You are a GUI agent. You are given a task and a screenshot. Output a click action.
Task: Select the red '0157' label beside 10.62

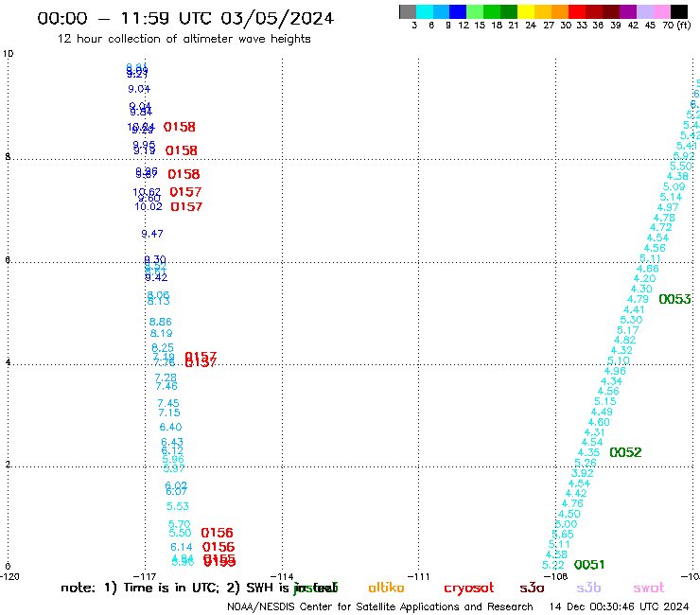coord(185,192)
